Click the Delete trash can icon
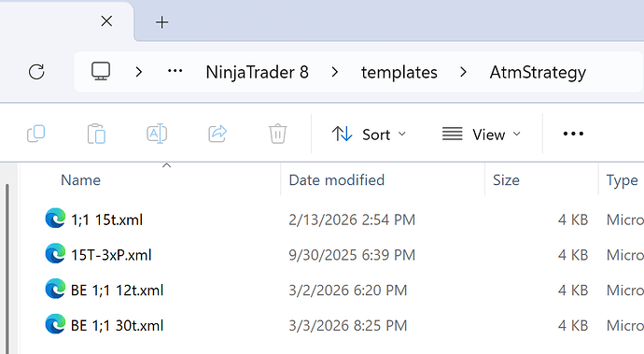644x354 pixels. [x=277, y=134]
